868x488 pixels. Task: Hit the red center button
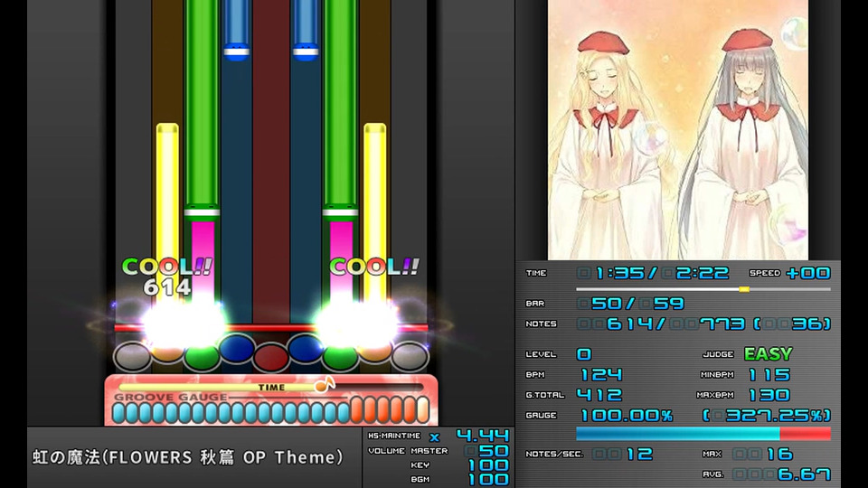(x=270, y=357)
